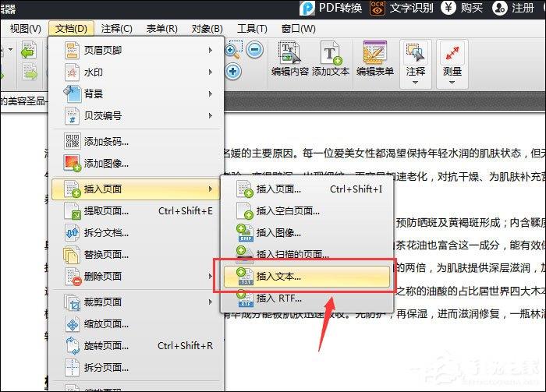Click the 文字识别 label

tap(411, 8)
